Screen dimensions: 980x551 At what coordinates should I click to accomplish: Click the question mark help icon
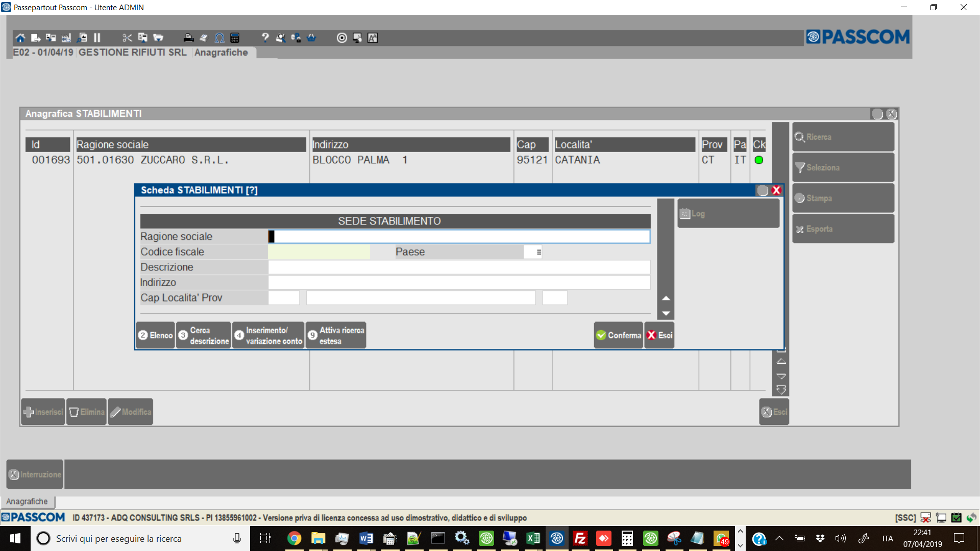pos(265,38)
